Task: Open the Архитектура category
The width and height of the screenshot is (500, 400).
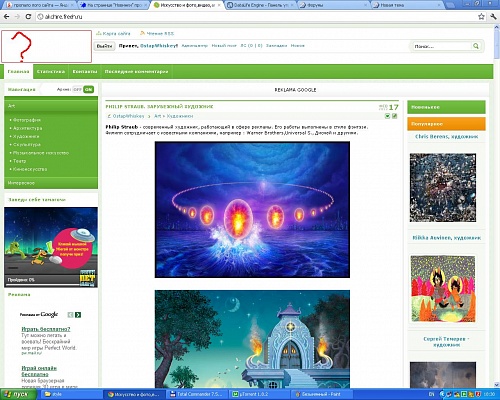Action: [x=27, y=128]
